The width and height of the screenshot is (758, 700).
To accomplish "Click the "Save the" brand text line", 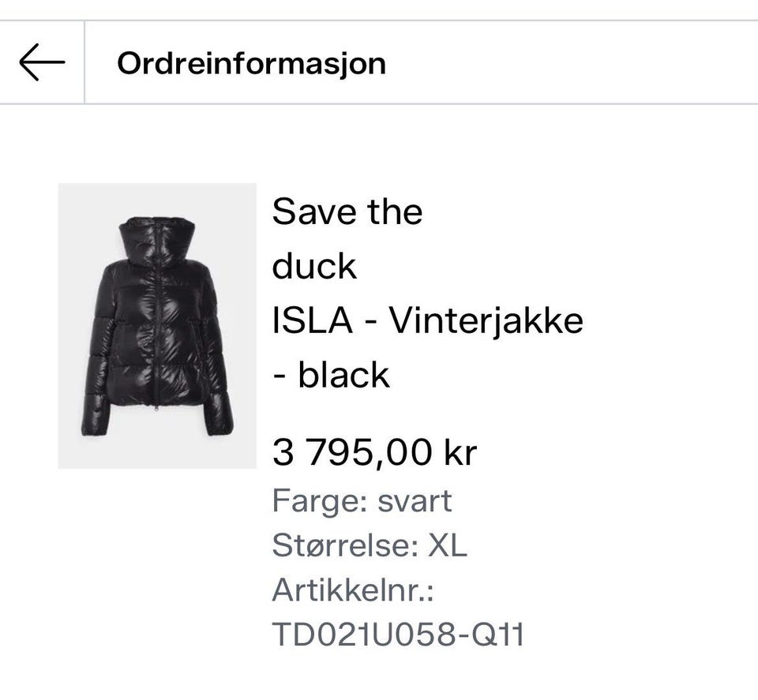I will 347,211.
